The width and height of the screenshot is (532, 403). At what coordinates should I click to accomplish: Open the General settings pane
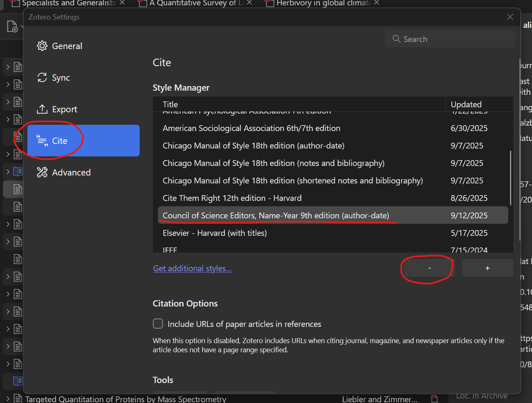[x=83, y=46]
